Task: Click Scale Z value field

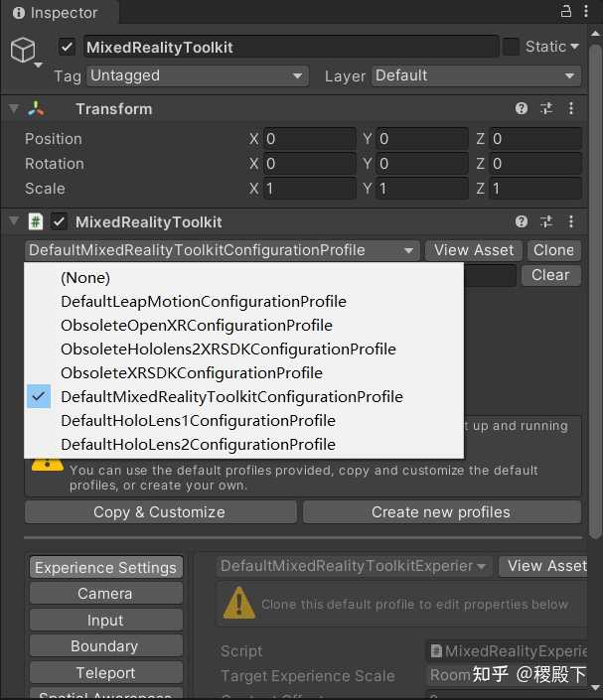Action: tap(535, 189)
